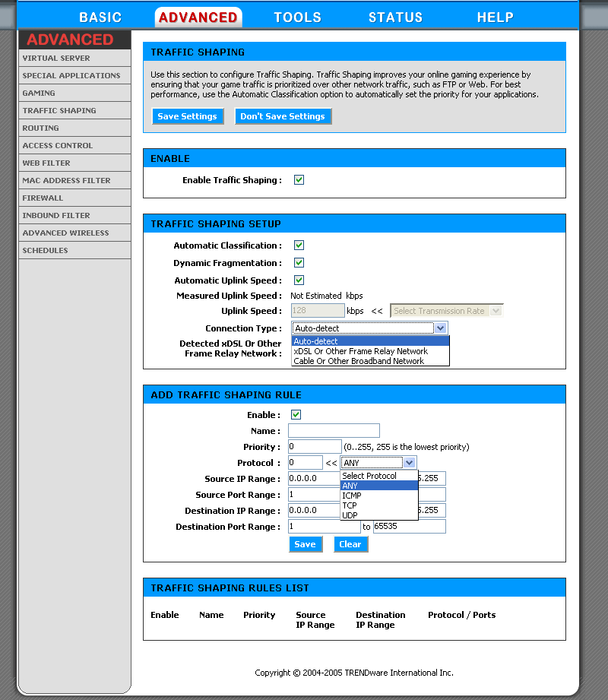Image resolution: width=608 pixels, height=700 pixels.
Task: Open the Gaming sidebar page
Action: tap(74, 93)
